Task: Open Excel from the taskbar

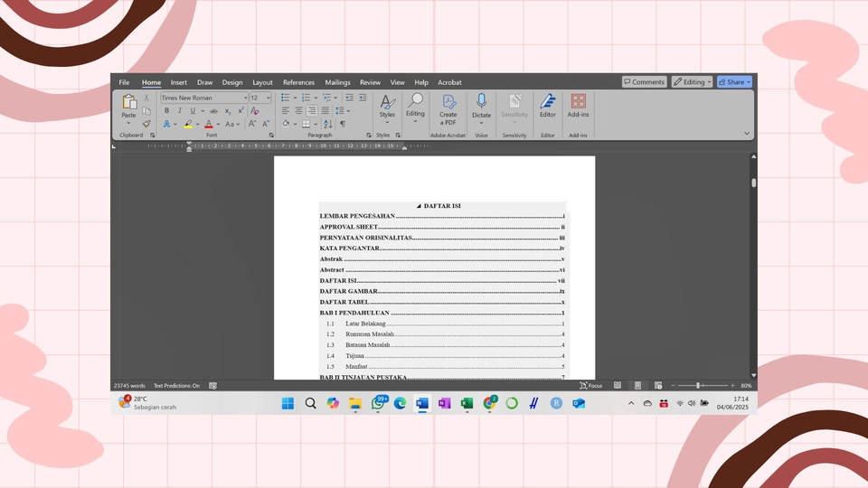Action: 467,403
